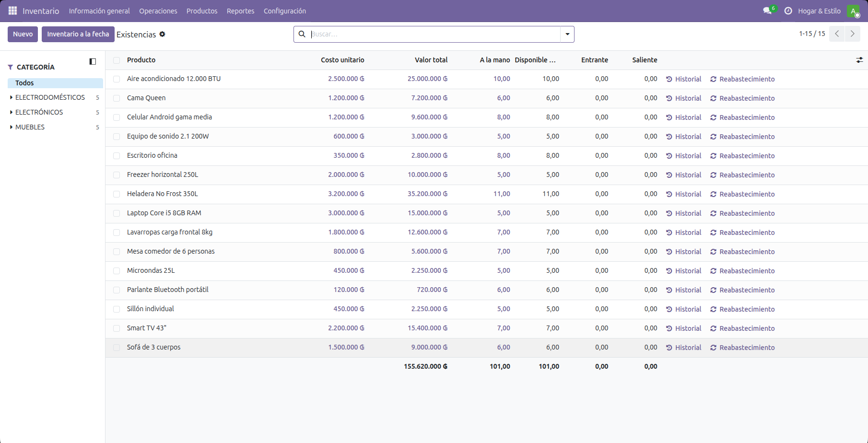Go to next page arrow

point(852,34)
